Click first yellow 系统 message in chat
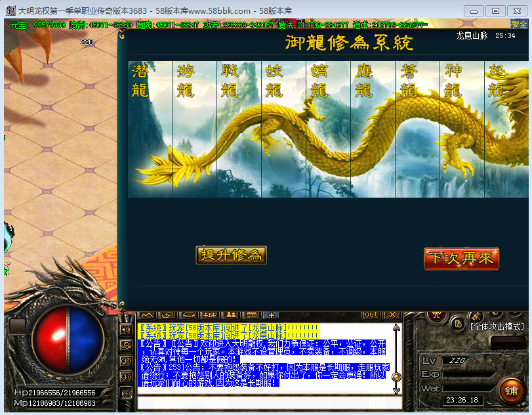This screenshot has width=532, height=415. 229,328
